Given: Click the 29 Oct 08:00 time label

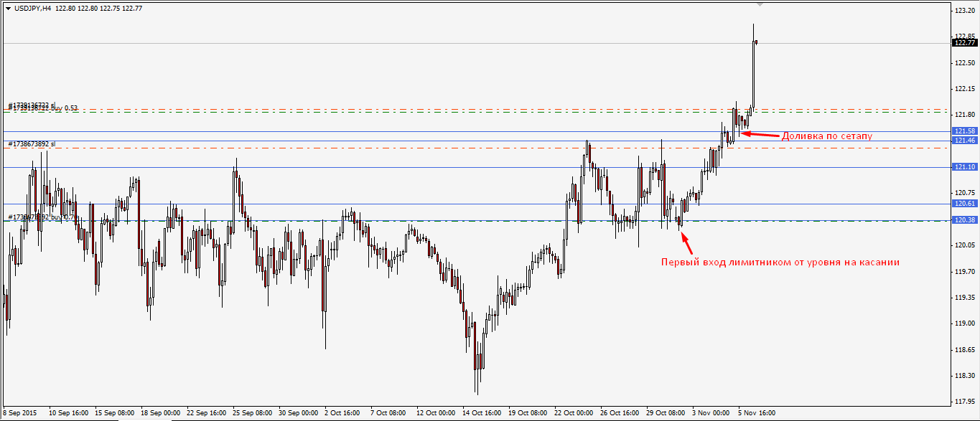Looking at the screenshot, I should [x=666, y=413].
